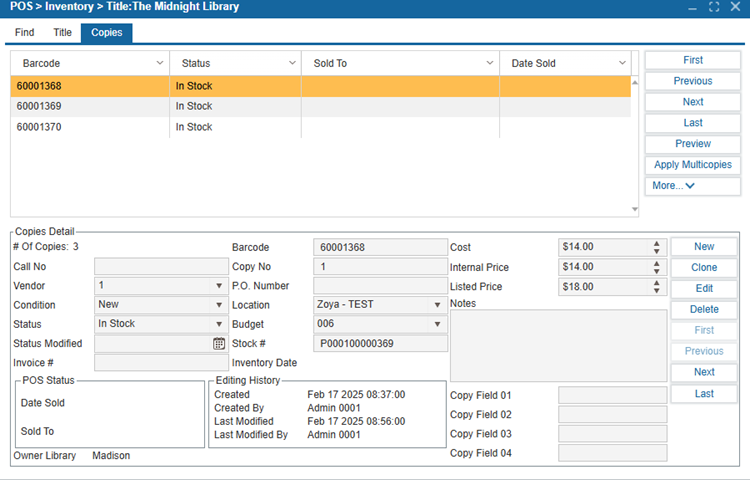
Task: Open the Status Modified calendar picker
Action: coord(219,343)
